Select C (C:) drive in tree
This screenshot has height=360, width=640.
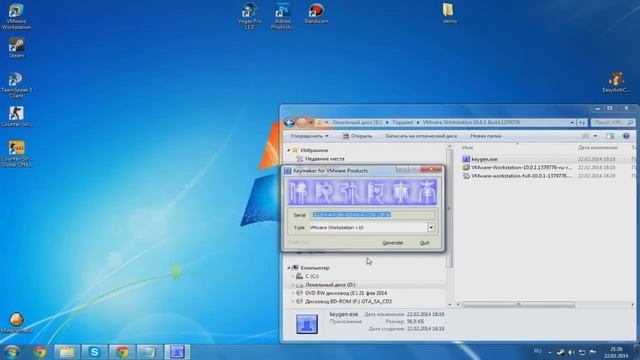pos(308,276)
